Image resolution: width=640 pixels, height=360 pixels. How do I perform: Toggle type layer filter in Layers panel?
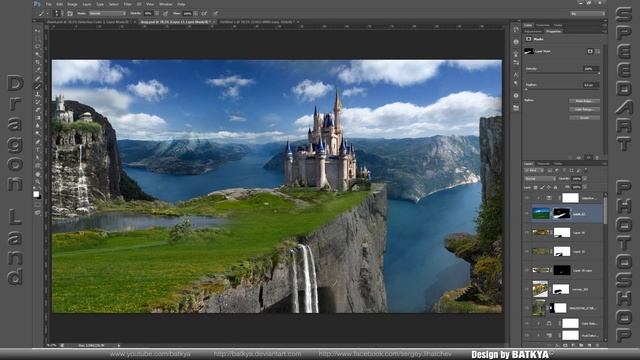(564, 170)
